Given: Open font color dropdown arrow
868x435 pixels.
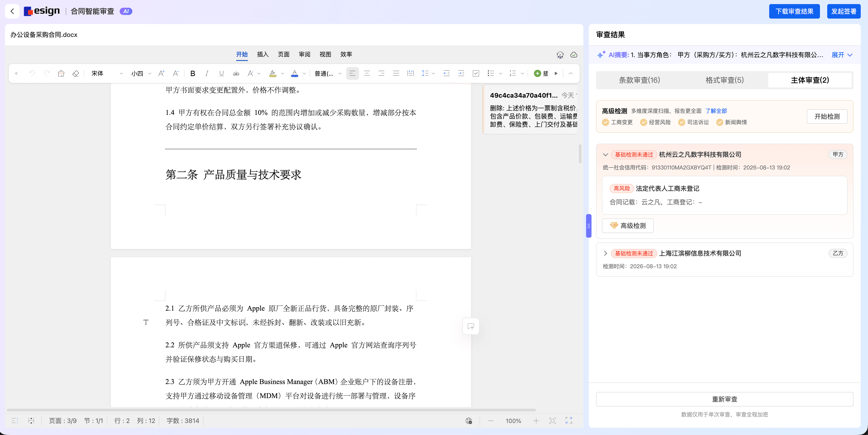Looking at the screenshot, I should 304,73.
